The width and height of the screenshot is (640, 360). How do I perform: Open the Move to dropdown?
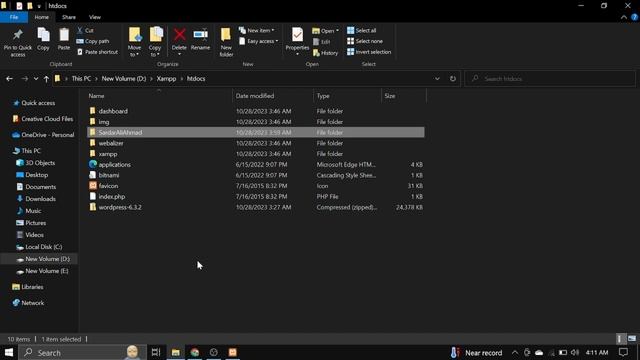click(134, 42)
